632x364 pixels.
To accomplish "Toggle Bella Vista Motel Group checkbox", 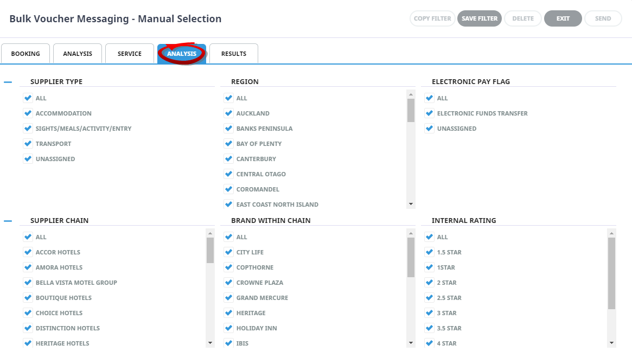I will [28, 283].
